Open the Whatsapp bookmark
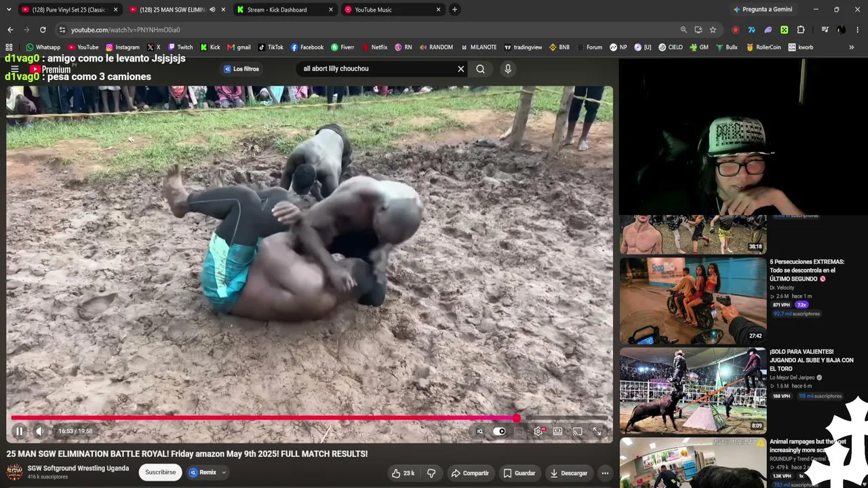The width and height of the screenshot is (868, 488). pyautogui.click(x=43, y=47)
